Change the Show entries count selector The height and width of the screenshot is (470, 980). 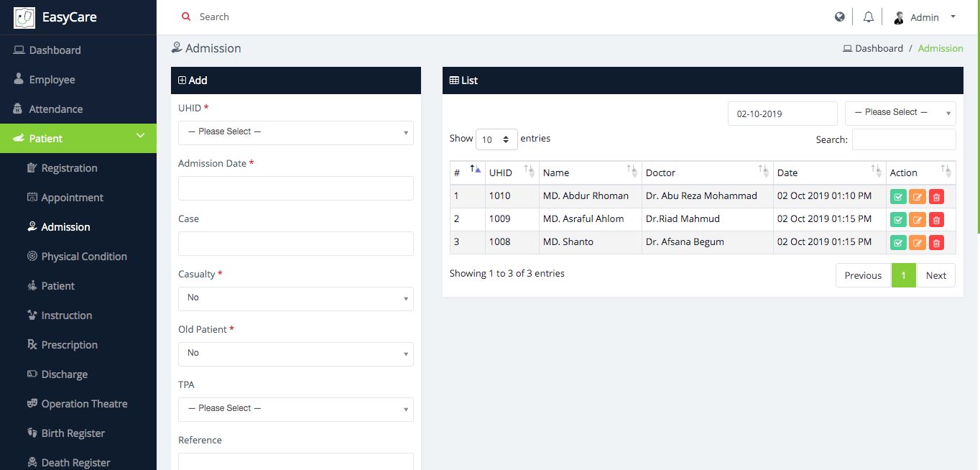pyautogui.click(x=496, y=139)
